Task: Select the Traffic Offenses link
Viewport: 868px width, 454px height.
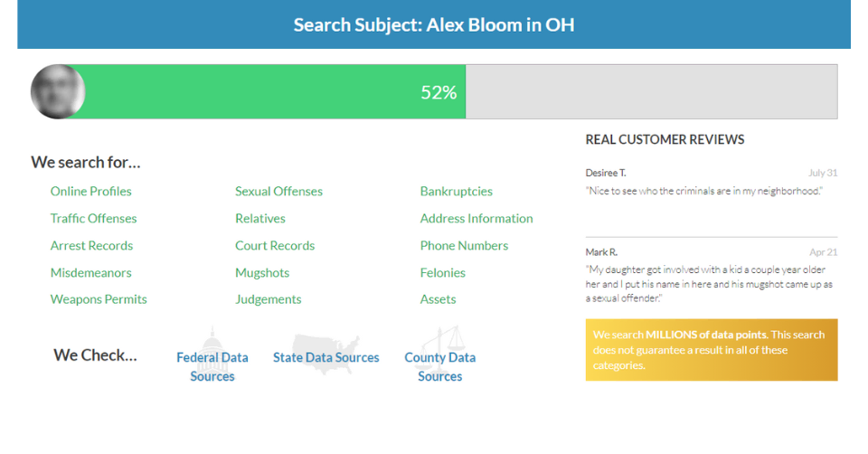Action: [x=93, y=218]
